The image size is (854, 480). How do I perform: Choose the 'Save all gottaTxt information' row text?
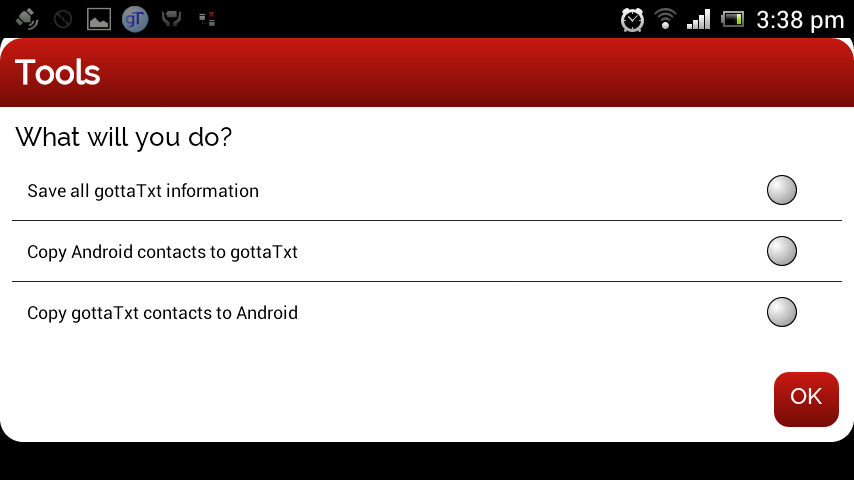143,191
